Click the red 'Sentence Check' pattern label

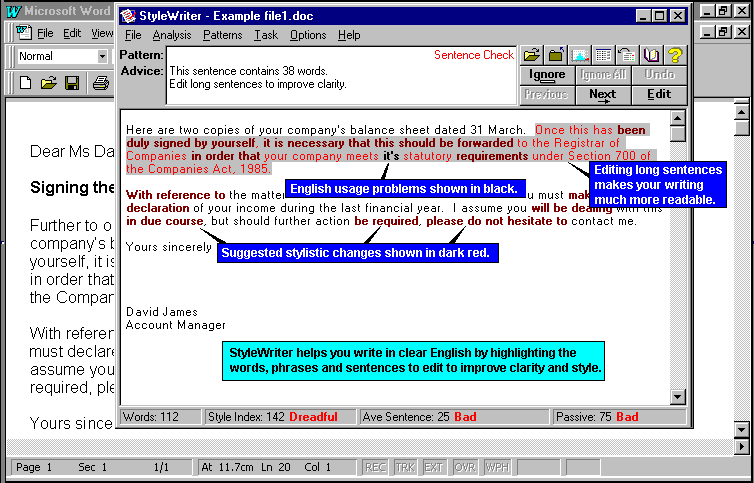click(x=474, y=55)
